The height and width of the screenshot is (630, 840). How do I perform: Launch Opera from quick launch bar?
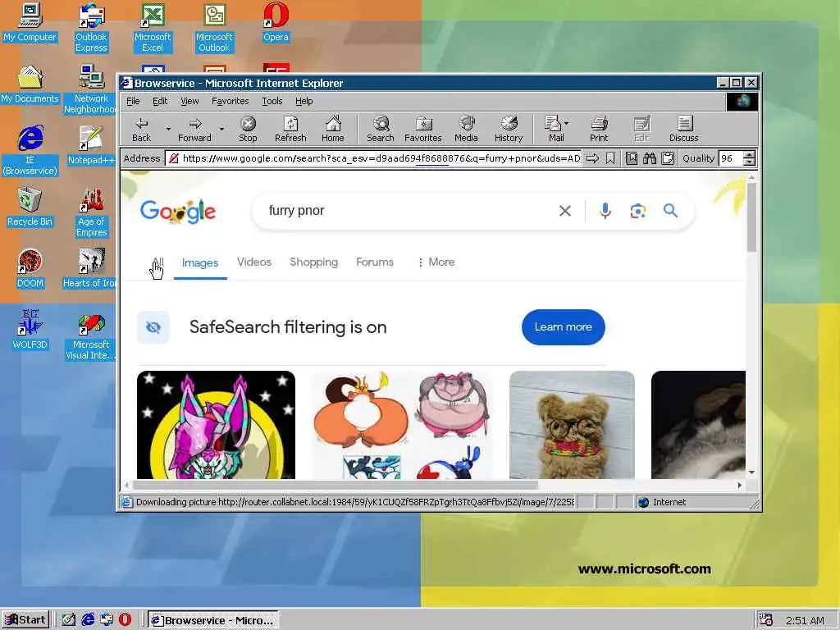click(125, 620)
